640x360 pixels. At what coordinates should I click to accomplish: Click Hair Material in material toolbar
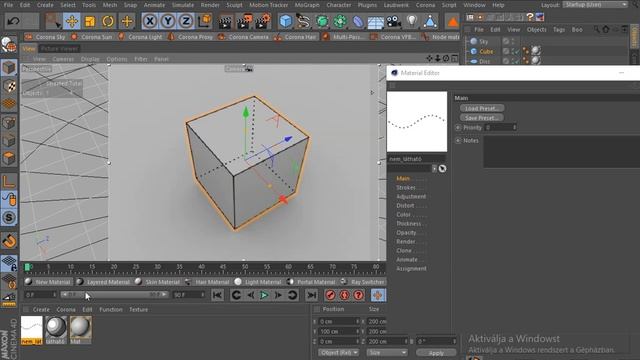[207, 282]
